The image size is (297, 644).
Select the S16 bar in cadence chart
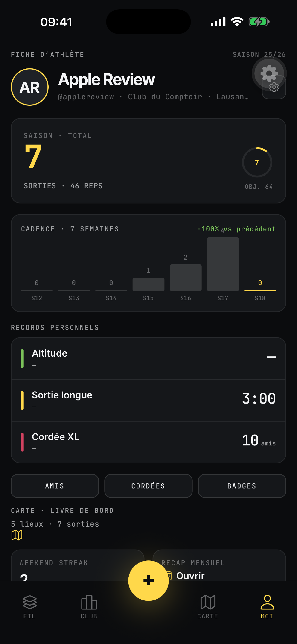click(186, 278)
